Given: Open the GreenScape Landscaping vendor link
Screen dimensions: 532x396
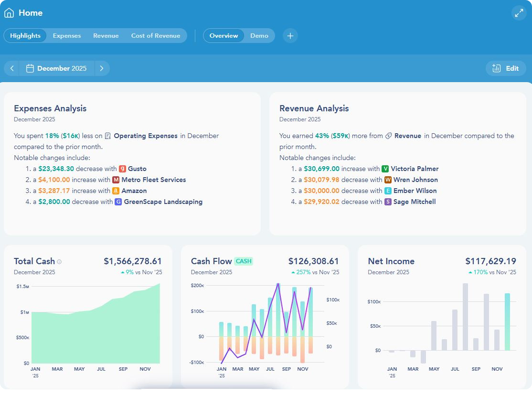Looking at the screenshot, I should pyautogui.click(x=163, y=202).
